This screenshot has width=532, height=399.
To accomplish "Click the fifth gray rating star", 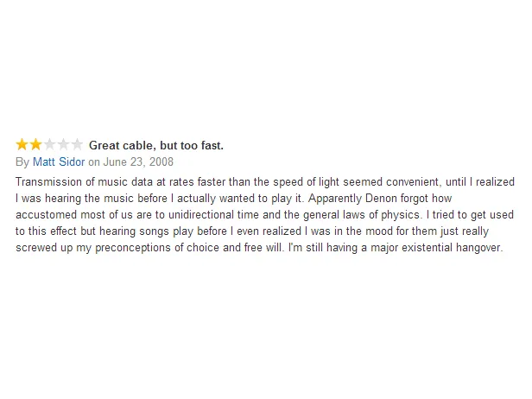I will pyautogui.click(x=78, y=144).
